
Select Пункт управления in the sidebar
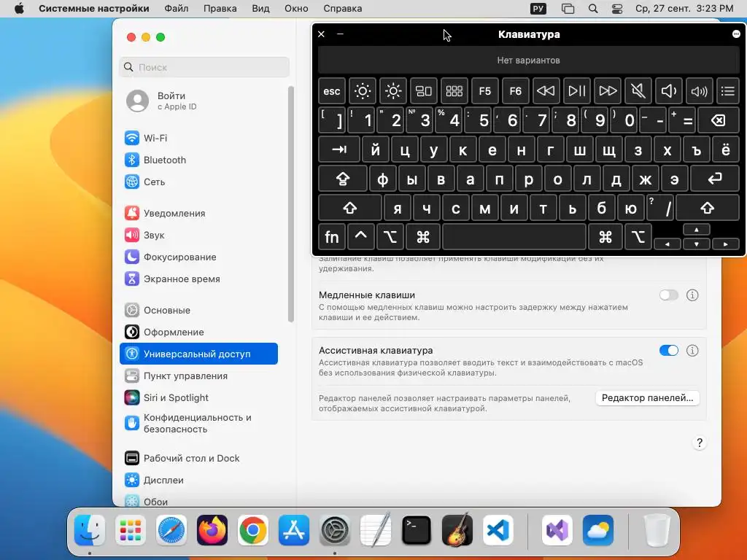tap(198, 376)
